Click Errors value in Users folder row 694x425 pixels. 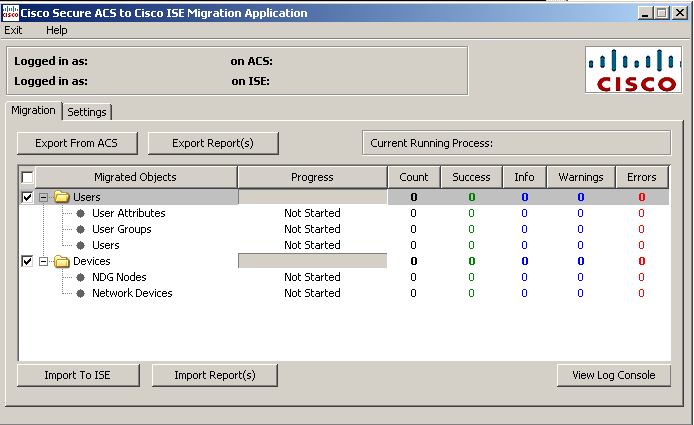[642, 197]
